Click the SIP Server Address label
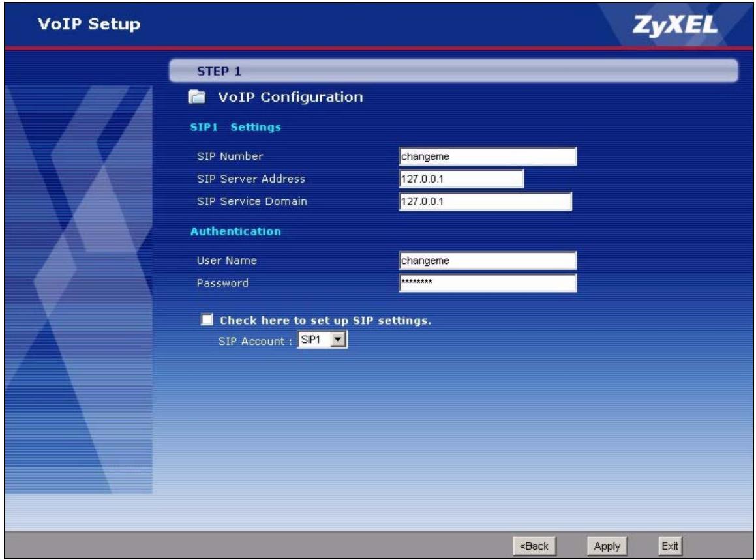This screenshot has width=756, height=560. point(250,179)
